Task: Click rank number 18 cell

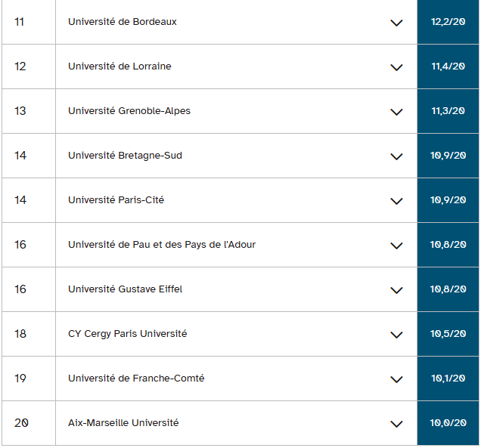Action: click(20, 334)
